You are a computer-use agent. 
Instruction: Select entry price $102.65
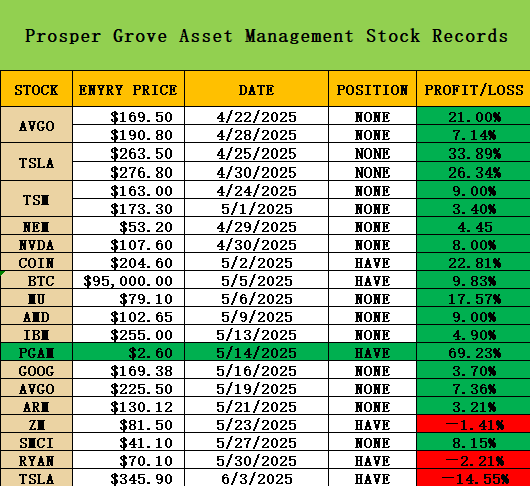(128, 316)
